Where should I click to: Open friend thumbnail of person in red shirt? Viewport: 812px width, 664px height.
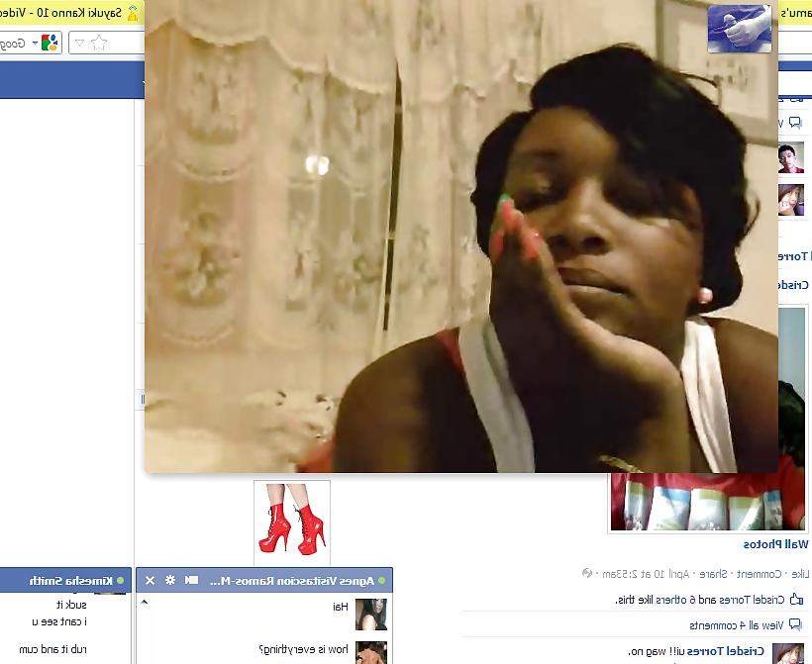791,158
